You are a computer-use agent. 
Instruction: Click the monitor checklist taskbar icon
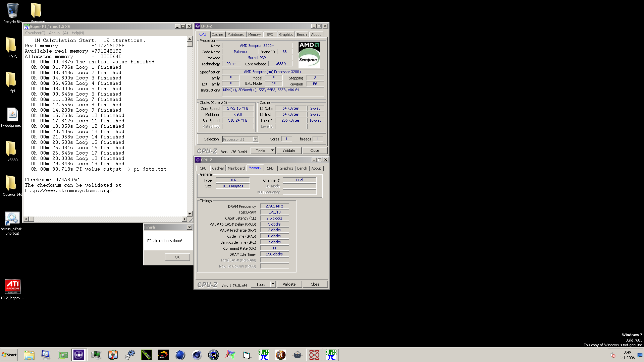point(46,355)
